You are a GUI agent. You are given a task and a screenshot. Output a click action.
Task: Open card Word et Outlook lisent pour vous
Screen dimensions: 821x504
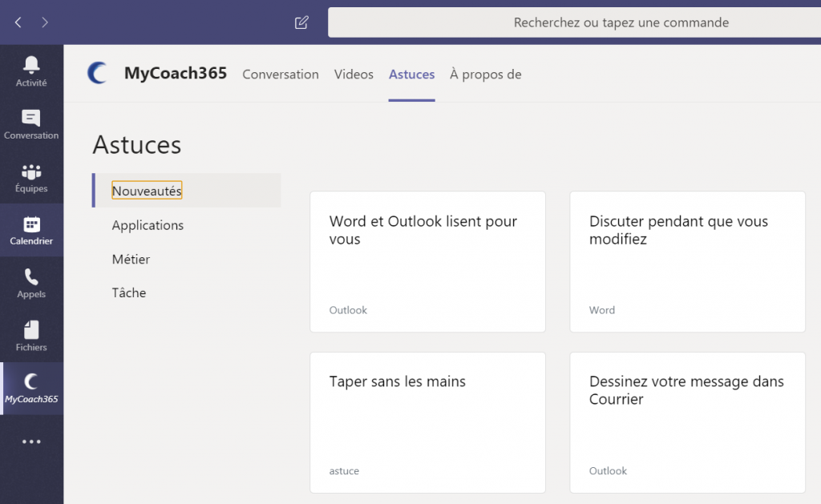pyautogui.click(x=428, y=262)
